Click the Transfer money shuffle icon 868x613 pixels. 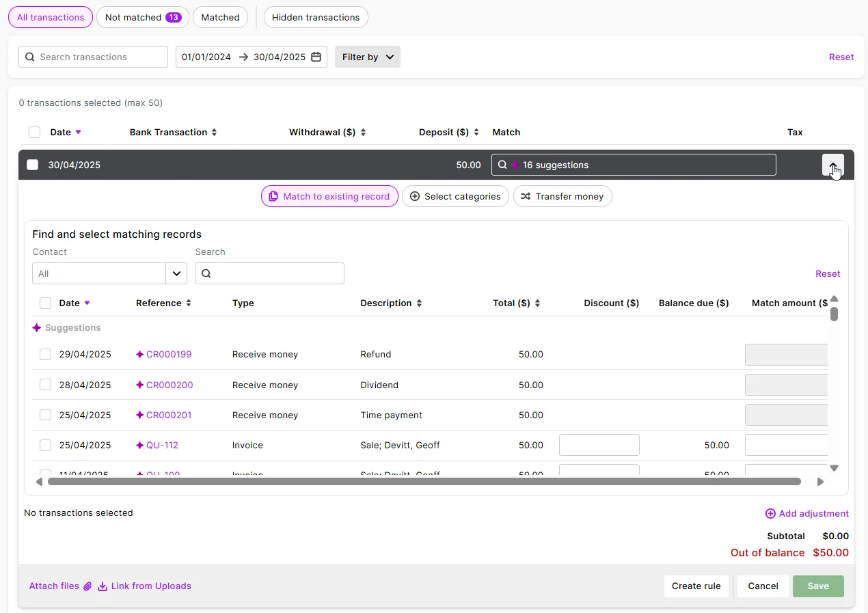coord(526,196)
